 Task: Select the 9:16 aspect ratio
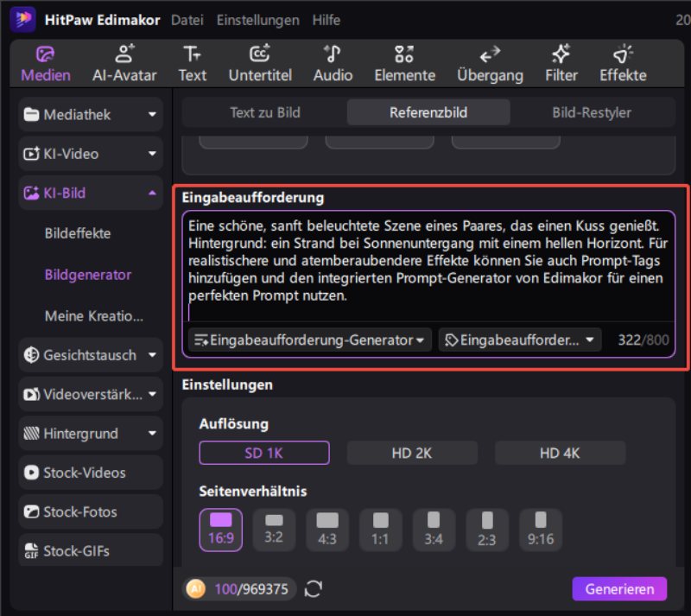click(x=541, y=530)
